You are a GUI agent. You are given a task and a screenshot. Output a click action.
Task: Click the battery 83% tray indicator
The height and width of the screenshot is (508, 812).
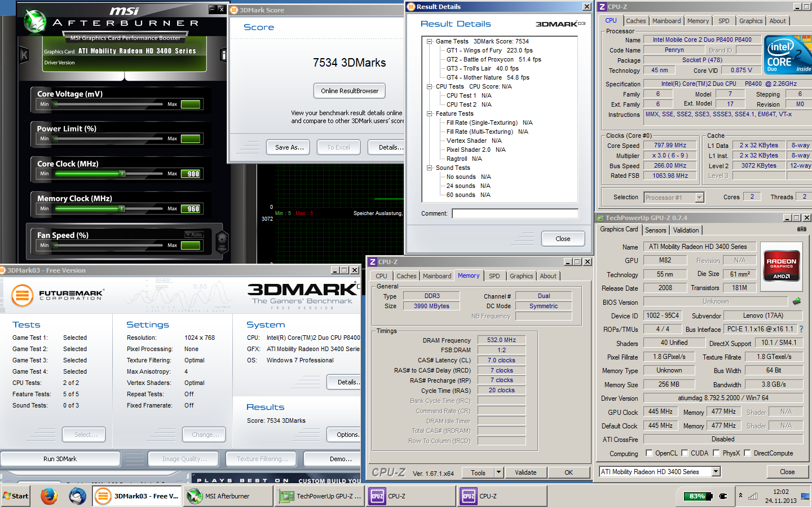coord(698,496)
